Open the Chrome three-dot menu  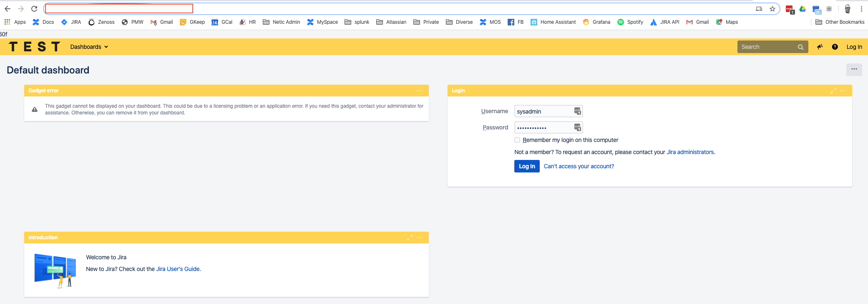[861, 9]
